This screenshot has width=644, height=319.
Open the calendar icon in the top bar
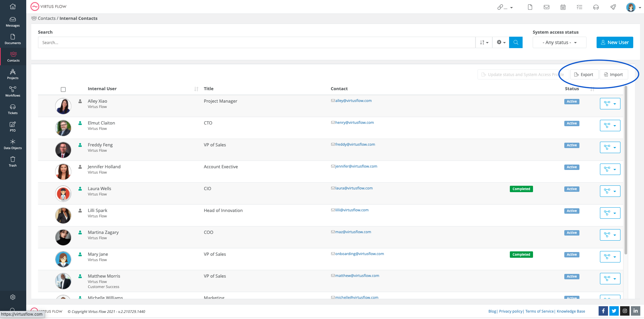coord(563,7)
